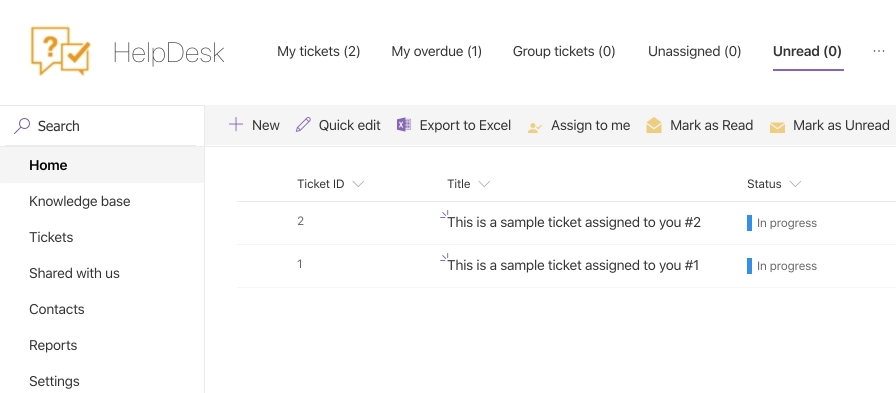Switch to the My tickets (2) tab
This screenshot has width=896, height=393.
318,51
